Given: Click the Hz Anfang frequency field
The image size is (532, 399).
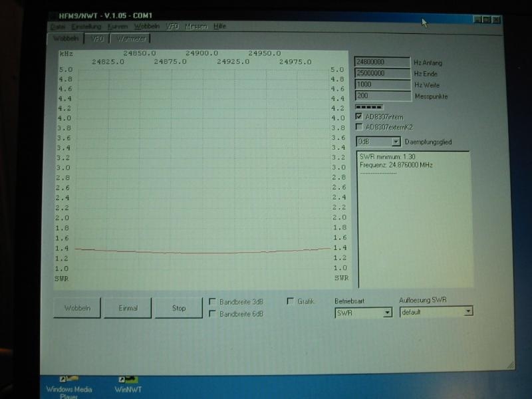Looking at the screenshot, I should click(382, 62).
